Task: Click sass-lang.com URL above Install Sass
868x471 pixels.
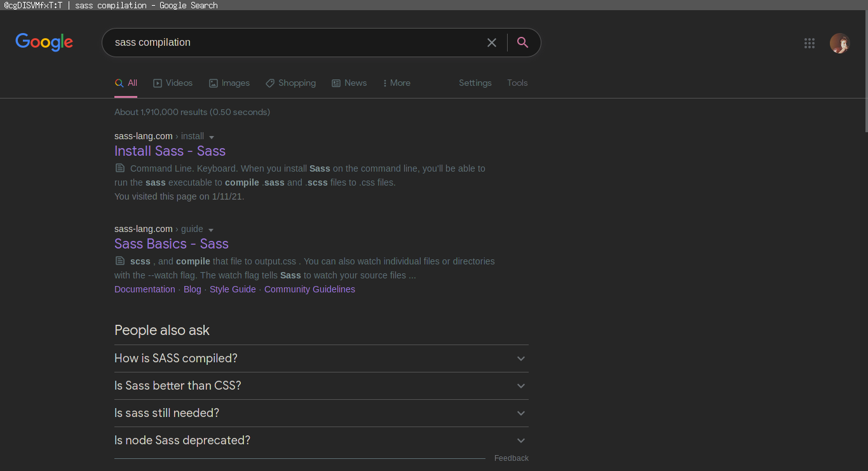Action: pyautogui.click(x=144, y=136)
